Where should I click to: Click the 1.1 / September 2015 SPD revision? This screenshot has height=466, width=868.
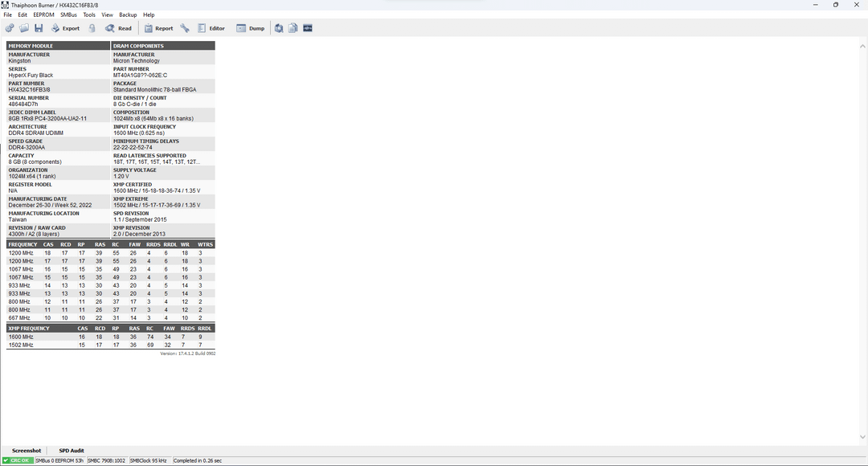(140, 219)
